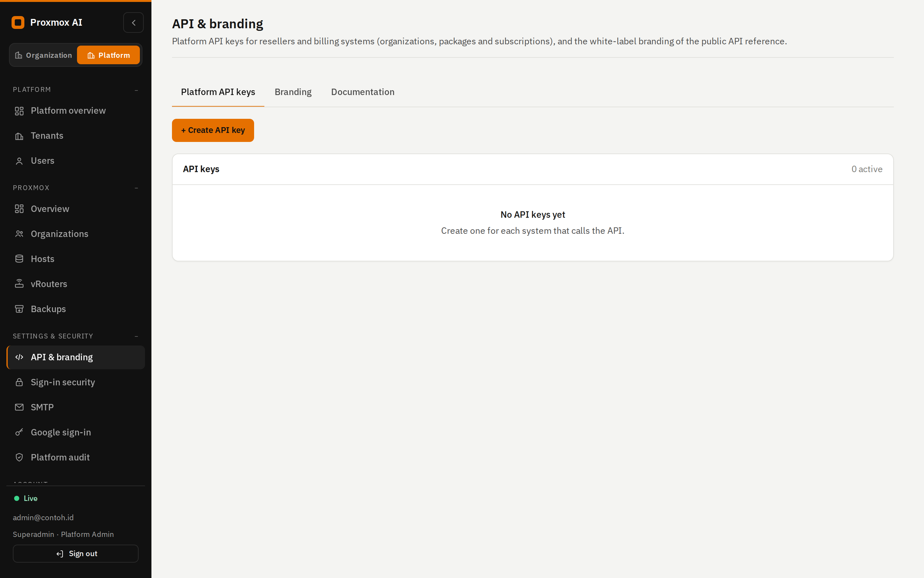
Task: Click the Sign out button
Action: [x=76, y=554]
